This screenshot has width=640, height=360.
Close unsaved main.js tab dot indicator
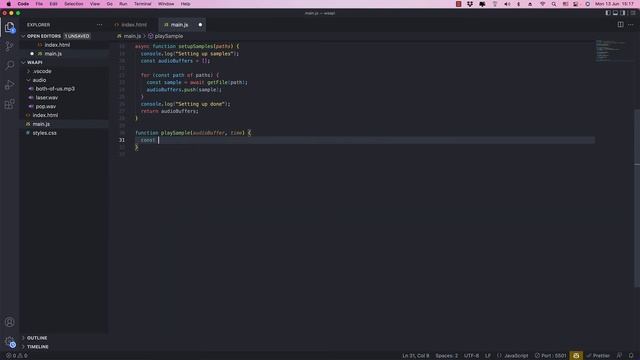click(200, 24)
